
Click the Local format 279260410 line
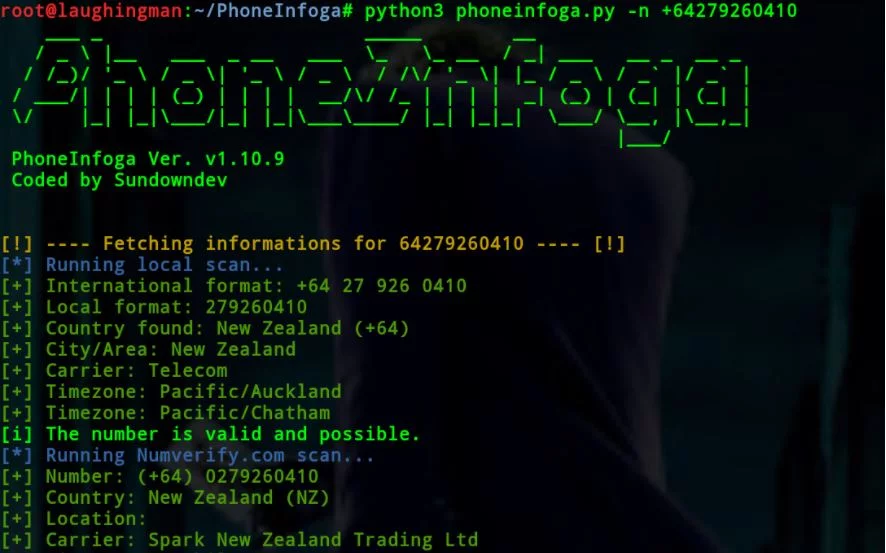pos(154,307)
